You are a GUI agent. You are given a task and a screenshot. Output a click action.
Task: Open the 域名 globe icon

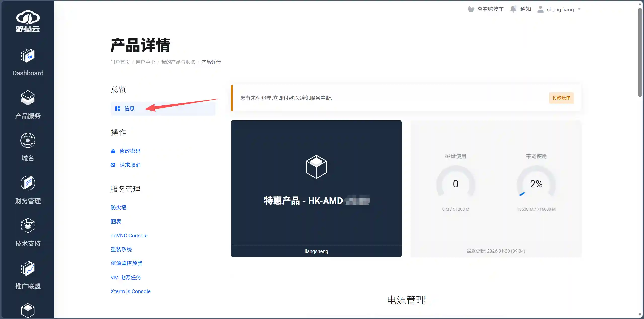[x=28, y=140]
